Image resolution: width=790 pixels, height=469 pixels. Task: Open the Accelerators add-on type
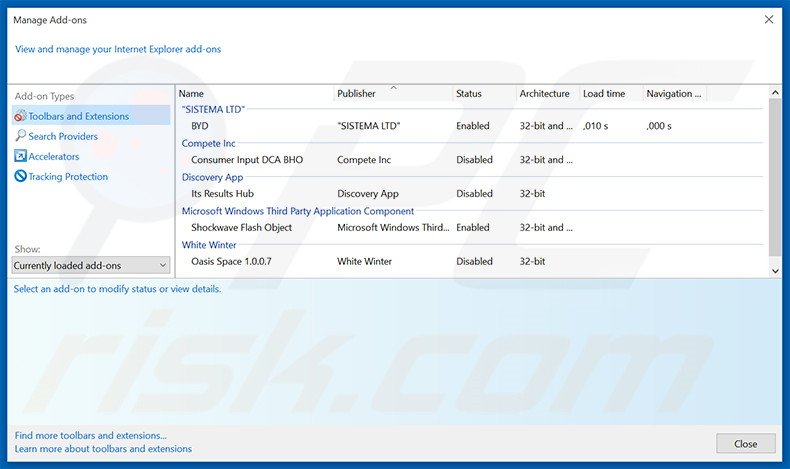[53, 157]
